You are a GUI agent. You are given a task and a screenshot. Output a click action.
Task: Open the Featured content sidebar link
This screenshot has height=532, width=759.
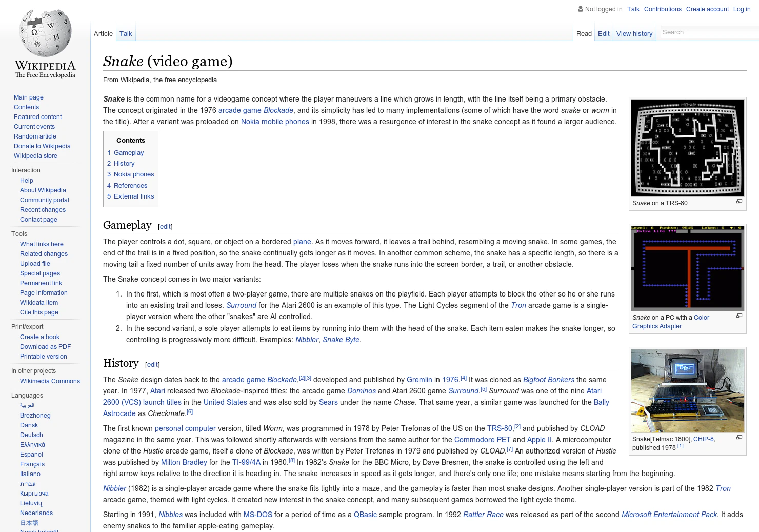point(37,117)
